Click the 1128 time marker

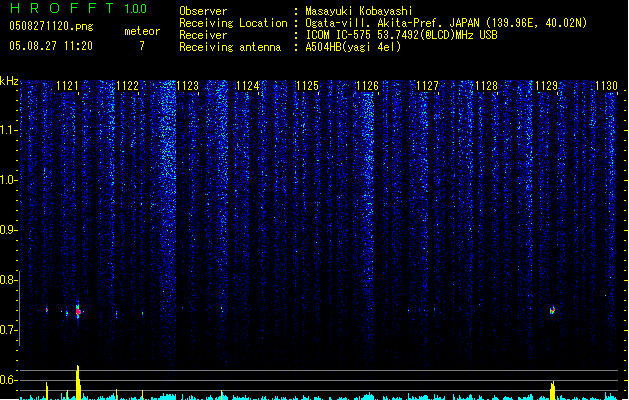coord(487,86)
